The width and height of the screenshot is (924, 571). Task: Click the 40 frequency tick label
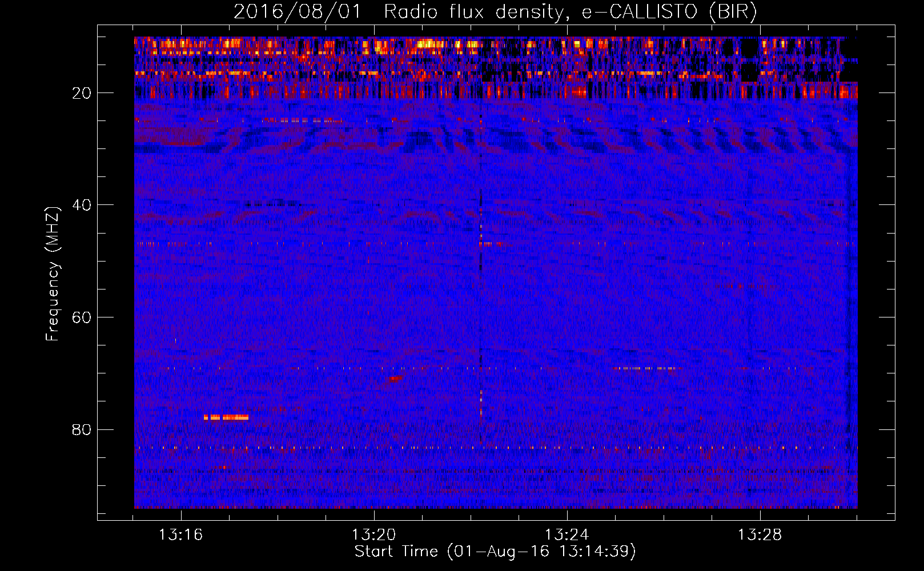click(x=82, y=205)
